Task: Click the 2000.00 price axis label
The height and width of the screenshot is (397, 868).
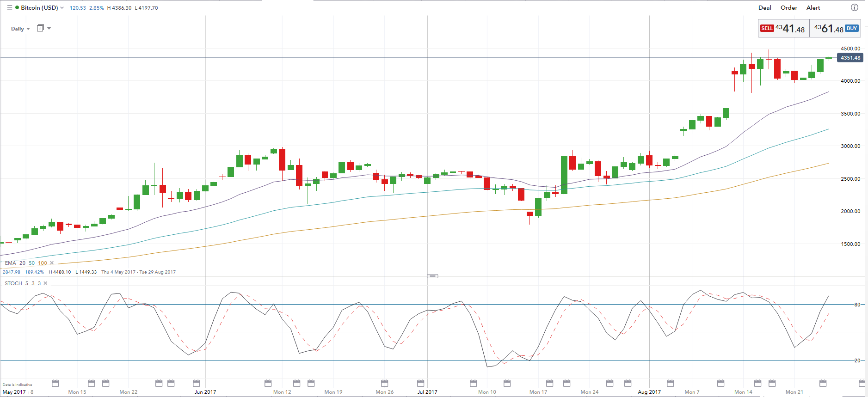Action: (x=850, y=211)
